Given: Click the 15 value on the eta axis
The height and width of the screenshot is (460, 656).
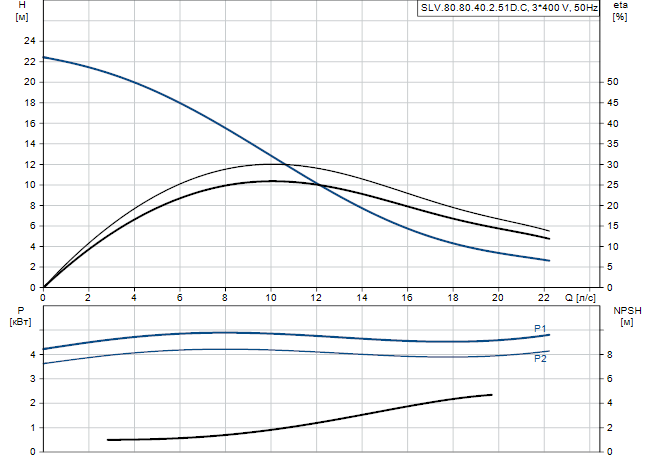Looking at the screenshot, I should 612,226.
